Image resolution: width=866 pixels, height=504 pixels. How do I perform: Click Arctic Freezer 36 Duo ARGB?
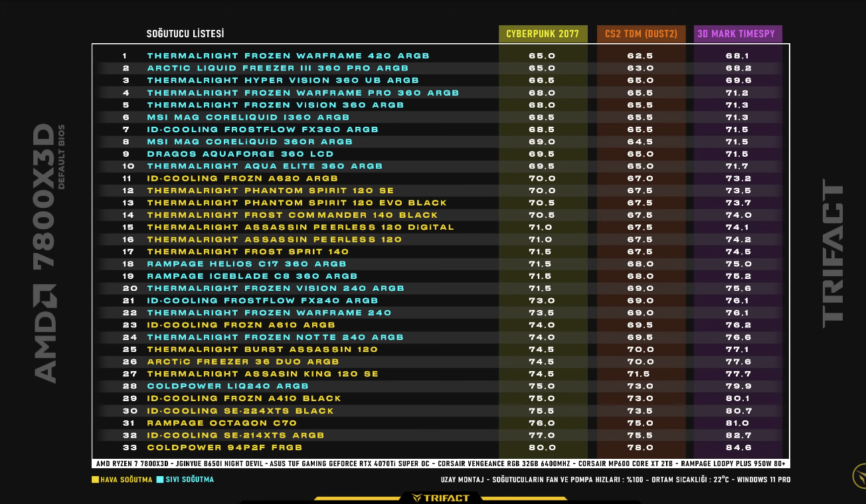point(243,362)
